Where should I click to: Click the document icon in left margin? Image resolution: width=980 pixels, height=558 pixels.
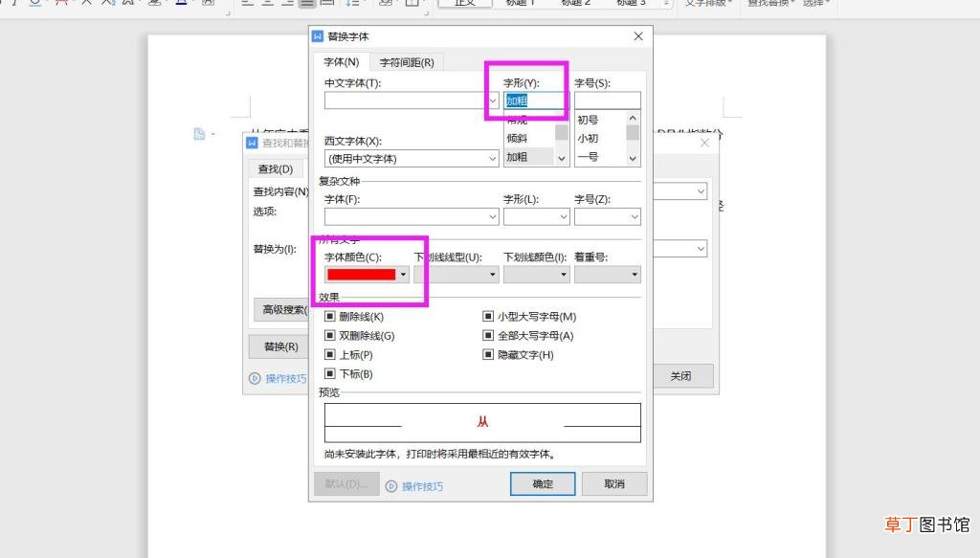[x=199, y=134]
